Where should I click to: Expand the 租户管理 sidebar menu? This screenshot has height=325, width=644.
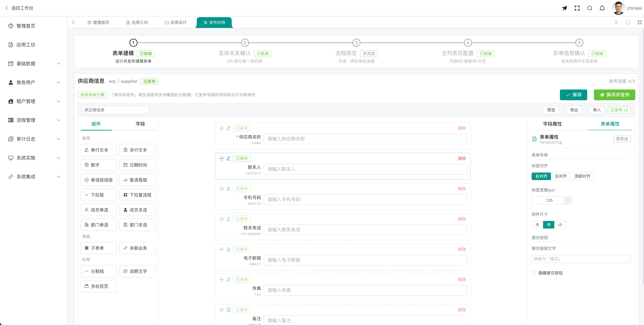pyautogui.click(x=33, y=101)
